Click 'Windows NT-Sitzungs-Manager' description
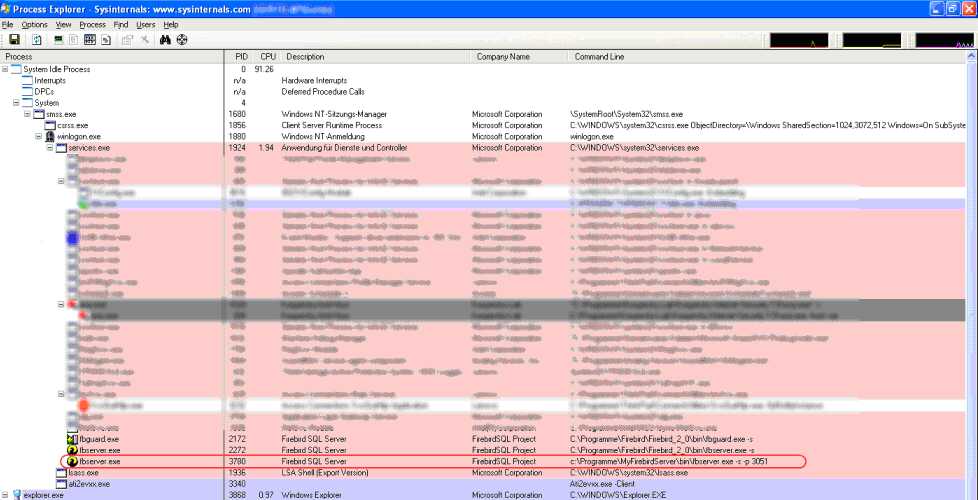Image resolution: width=978 pixels, height=500 pixels. click(x=334, y=115)
